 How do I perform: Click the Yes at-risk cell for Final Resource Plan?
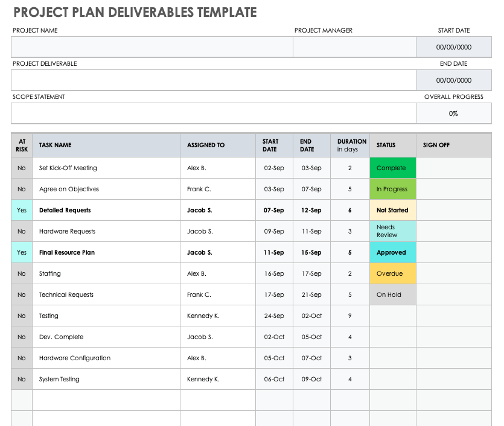pyautogui.click(x=22, y=252)
